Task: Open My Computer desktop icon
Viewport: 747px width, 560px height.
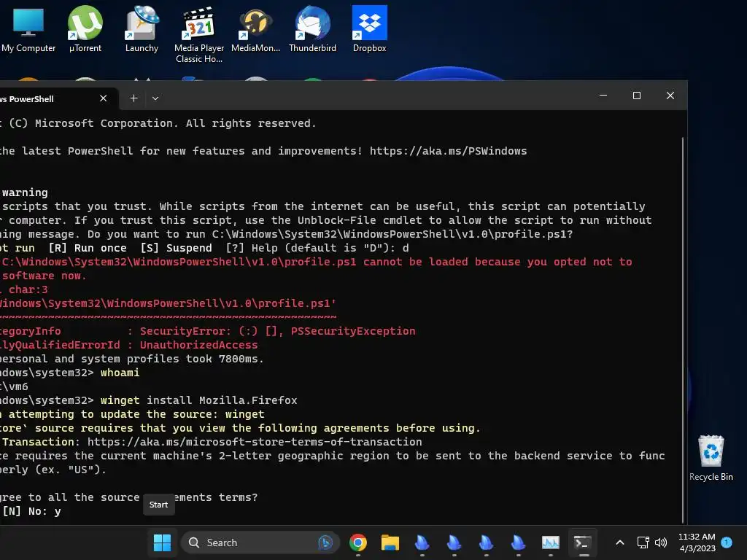Action: (x=28, y=29)
